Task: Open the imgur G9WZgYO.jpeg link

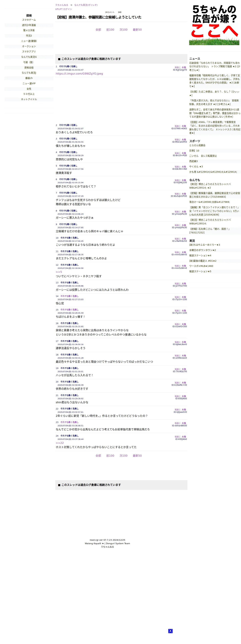Action: (x=79, y=74)
